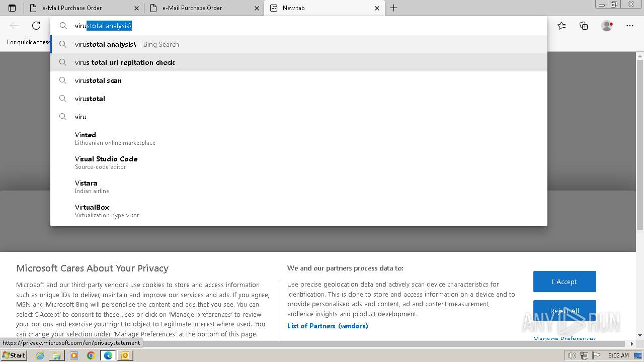Choose suggestion 'virustotal scan'
644x362 pixels.
(x=299, y=80)
